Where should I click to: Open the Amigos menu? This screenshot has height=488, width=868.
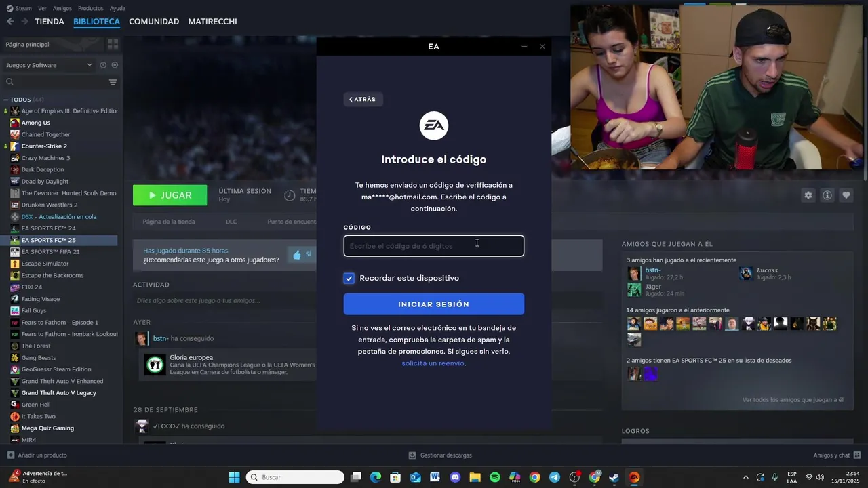tap(62, 8)
